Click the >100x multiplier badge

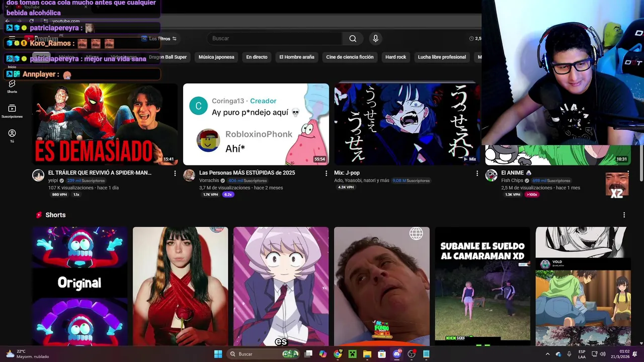click(x=532, y=195)
